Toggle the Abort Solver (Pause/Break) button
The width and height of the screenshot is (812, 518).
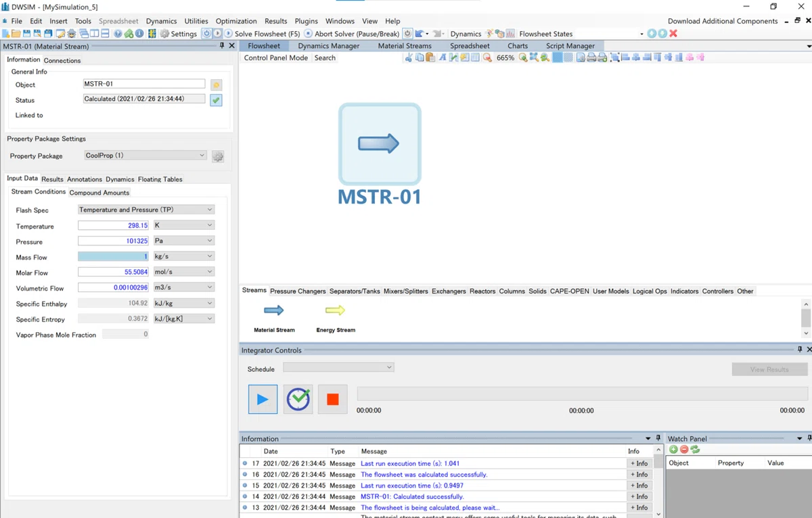(x=352, y=34)
